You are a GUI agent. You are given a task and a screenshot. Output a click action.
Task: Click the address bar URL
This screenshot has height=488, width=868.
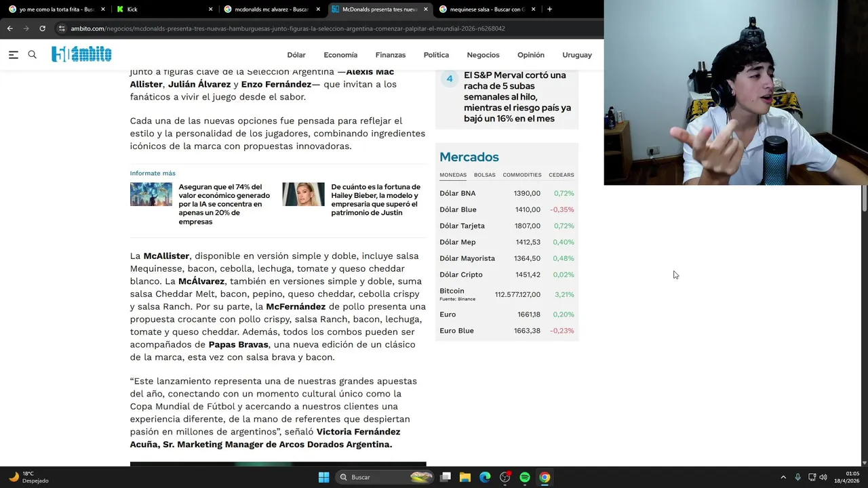(288, 28)
